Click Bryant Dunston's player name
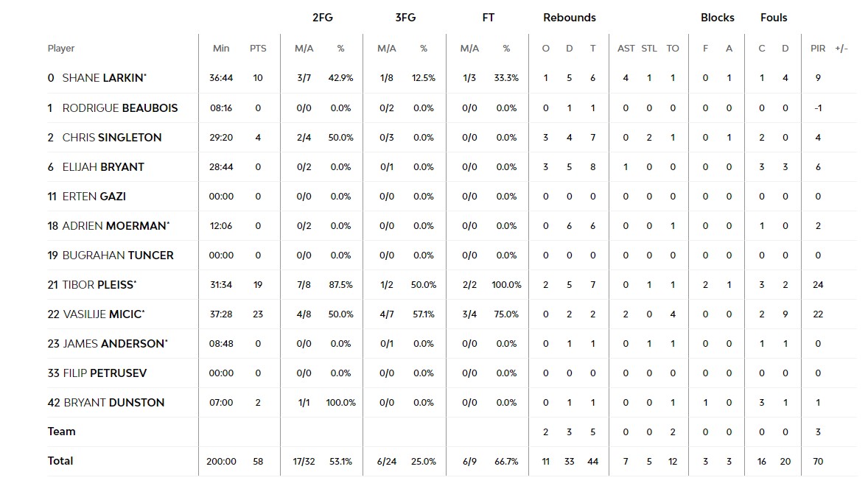This screenshot has width=868, height=486. 113,403
